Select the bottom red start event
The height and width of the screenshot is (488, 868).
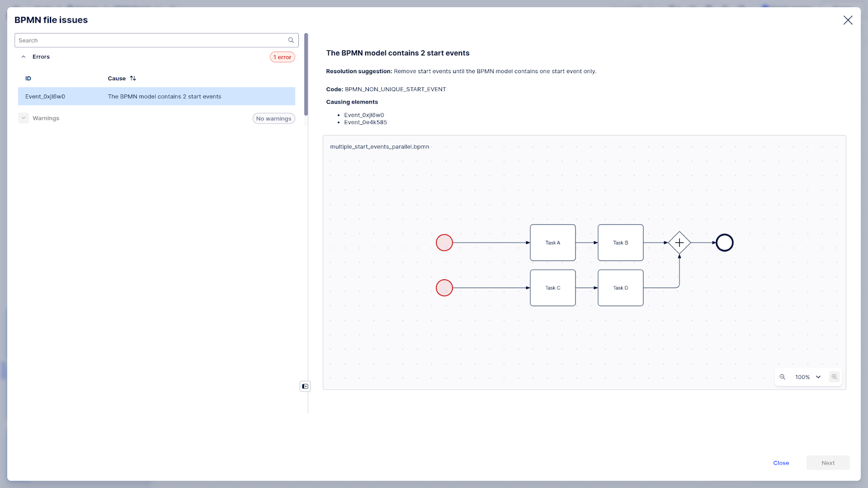444,288
